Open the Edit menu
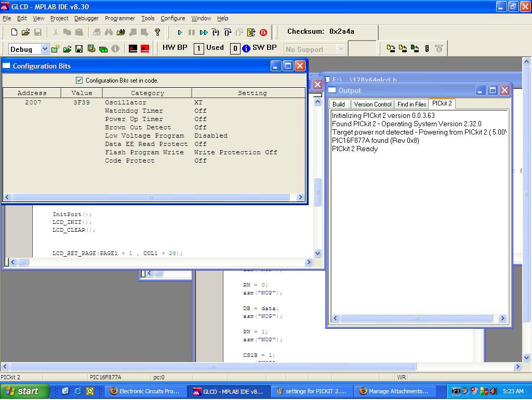Image resolution: width=532 pixels, height=400 pixels. click(22, 18)
